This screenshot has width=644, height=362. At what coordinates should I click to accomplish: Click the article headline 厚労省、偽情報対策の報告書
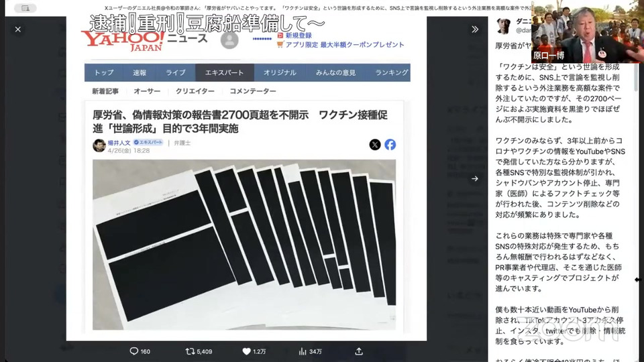(x=240, y=121)
